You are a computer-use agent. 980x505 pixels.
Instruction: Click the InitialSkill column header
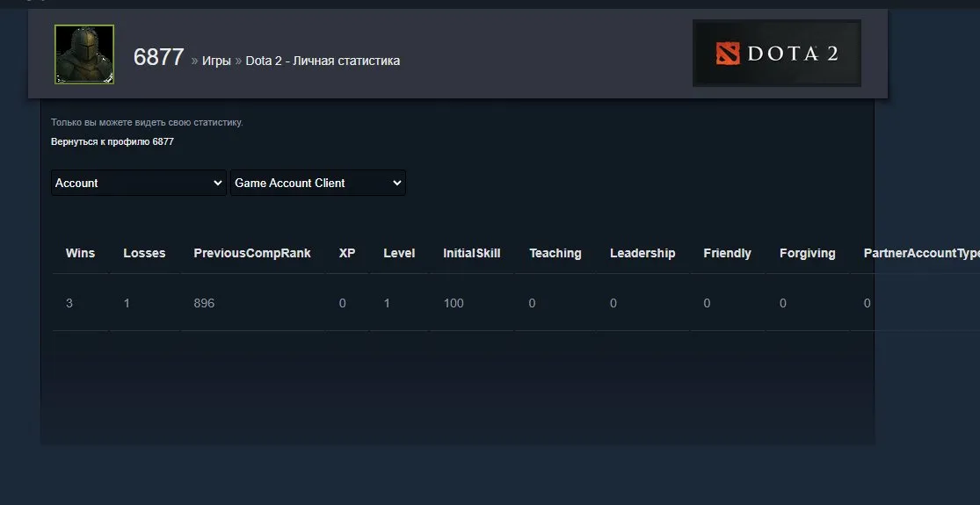click(x=472, y=254)
